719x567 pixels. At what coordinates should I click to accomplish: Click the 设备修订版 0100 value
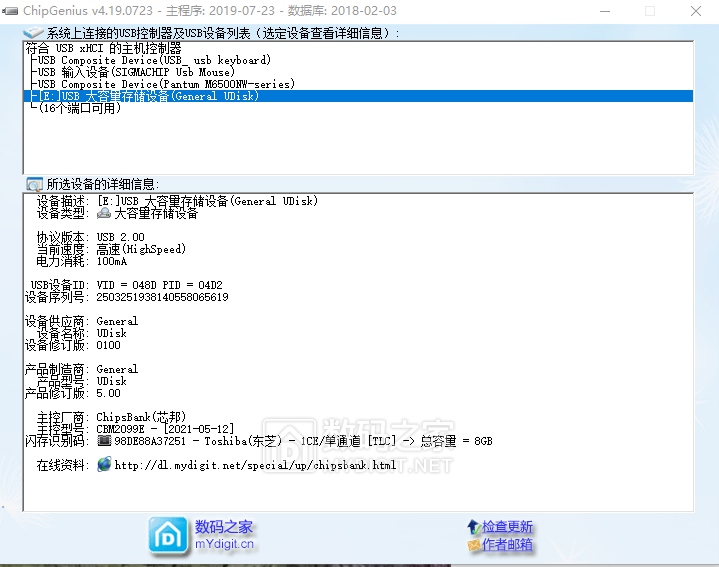click(x=109, y=345)
